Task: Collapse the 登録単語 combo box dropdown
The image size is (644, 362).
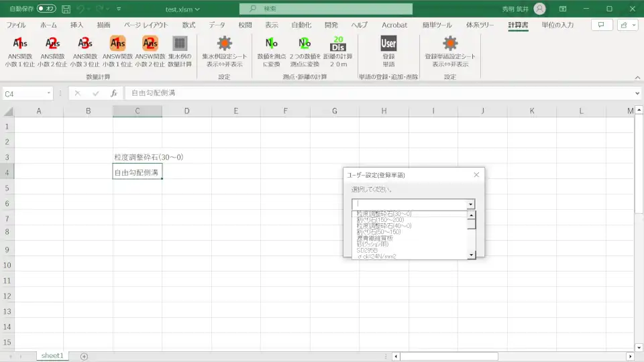Action: [471, 204]
